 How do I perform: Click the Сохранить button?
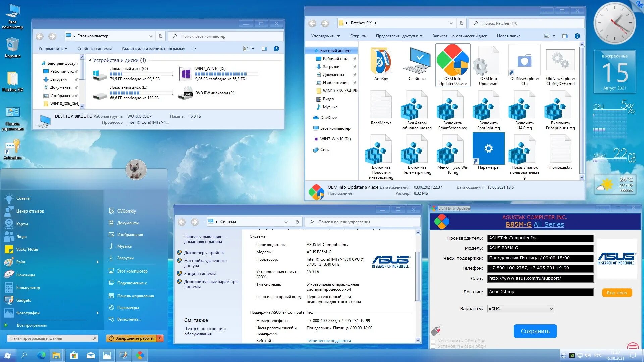535,331
